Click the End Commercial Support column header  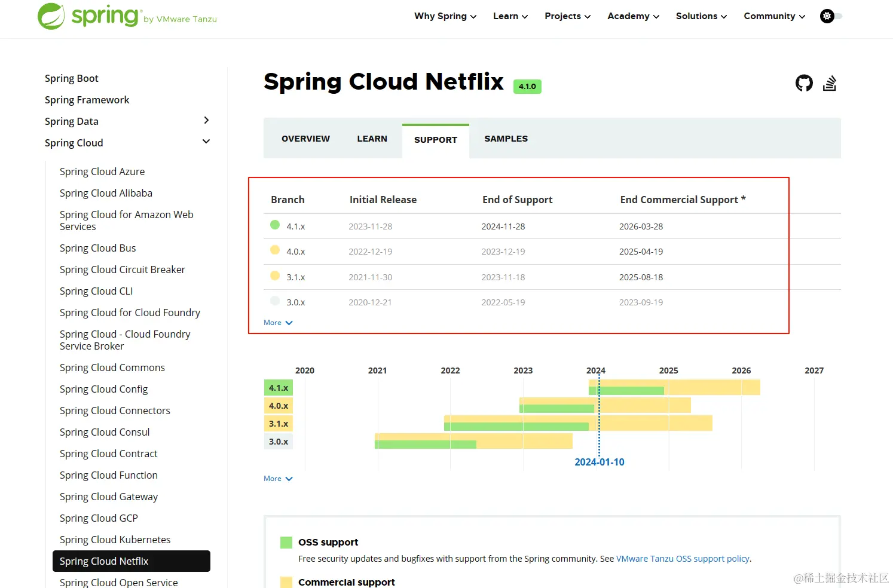click(683, 200)
